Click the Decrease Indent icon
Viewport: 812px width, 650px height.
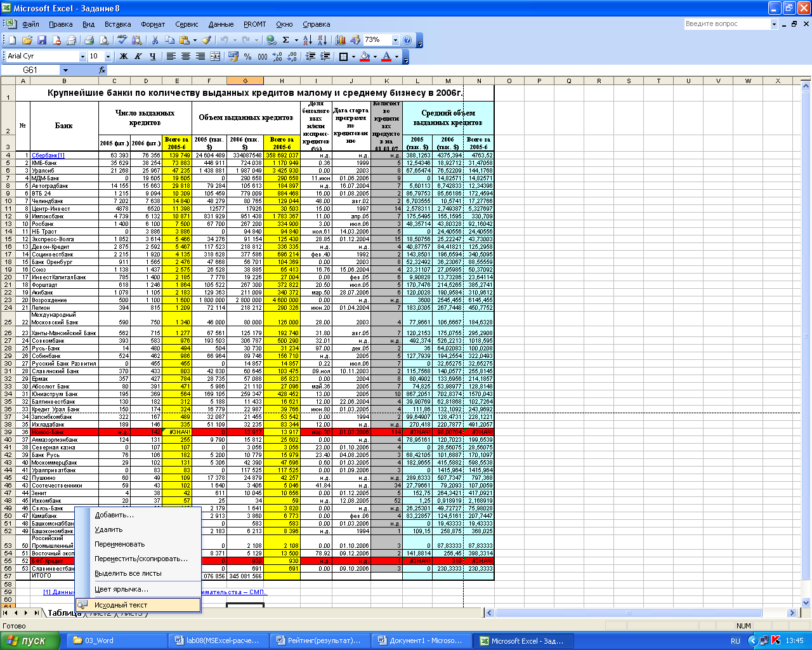coord(310,56)
